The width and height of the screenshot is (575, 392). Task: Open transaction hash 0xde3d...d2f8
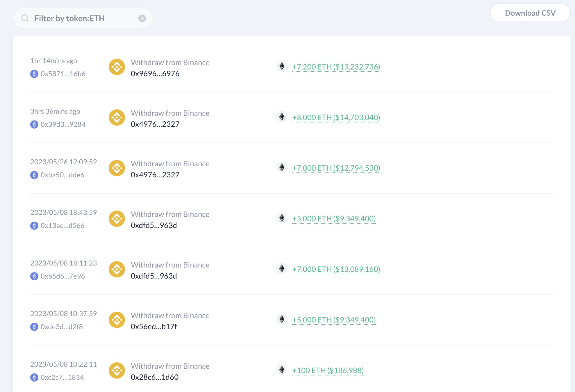[x=62, y=327]
